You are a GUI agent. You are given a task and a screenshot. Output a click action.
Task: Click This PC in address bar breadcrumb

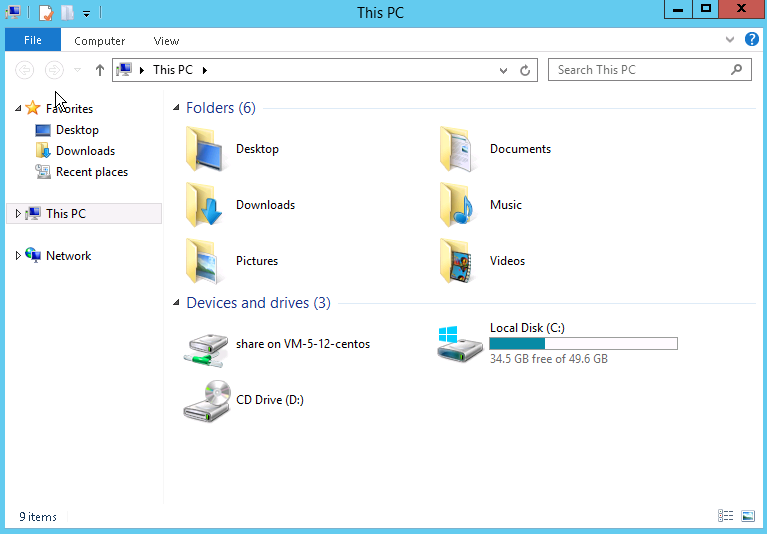point(173,70)
